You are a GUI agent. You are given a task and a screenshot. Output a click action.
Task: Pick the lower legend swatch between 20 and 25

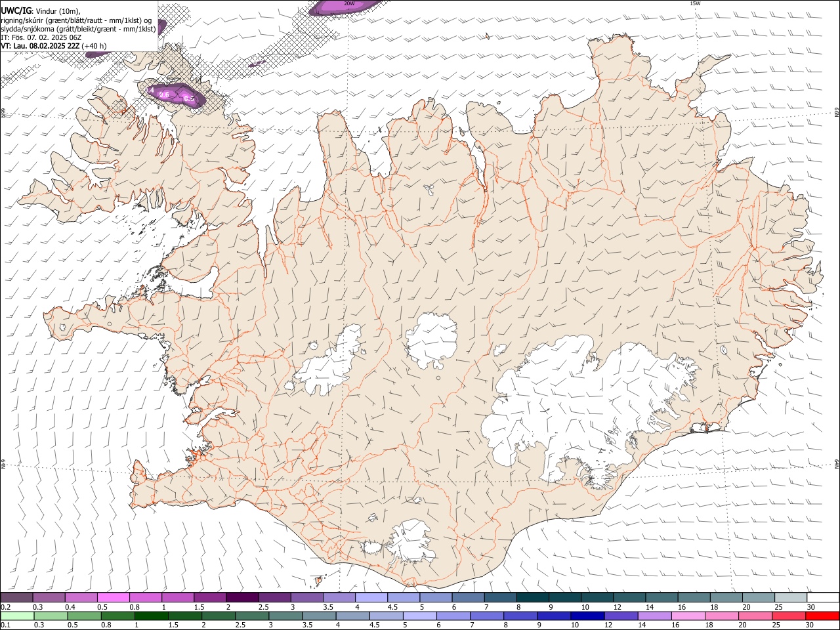pos(755,616)
